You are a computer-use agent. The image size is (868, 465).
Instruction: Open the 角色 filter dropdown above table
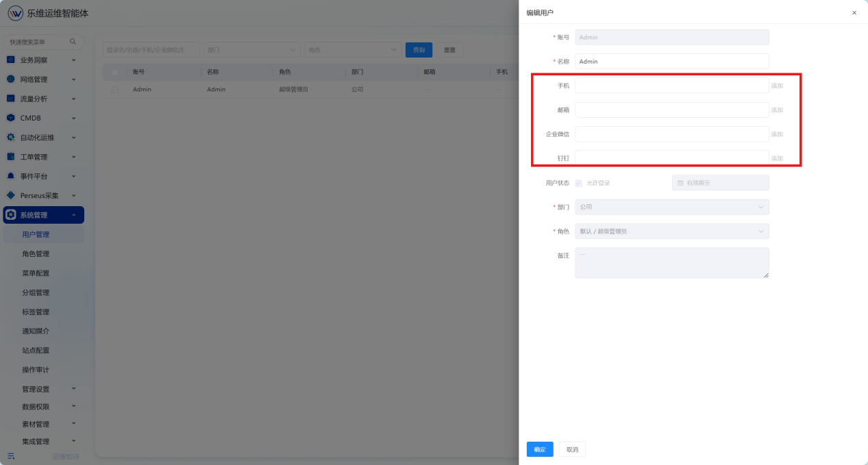point(353,50)
